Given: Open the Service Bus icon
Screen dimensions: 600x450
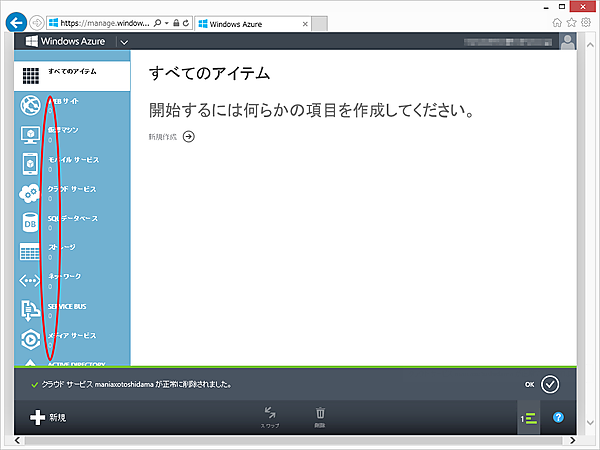Looking at the screenshot, I should coord(31,310).
